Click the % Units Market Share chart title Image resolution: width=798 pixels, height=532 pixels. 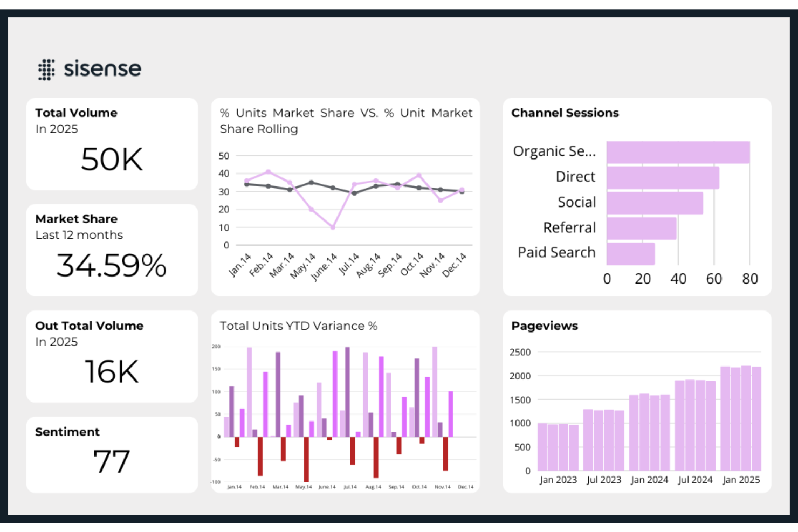pyautogui.click(x=346, y=121)
